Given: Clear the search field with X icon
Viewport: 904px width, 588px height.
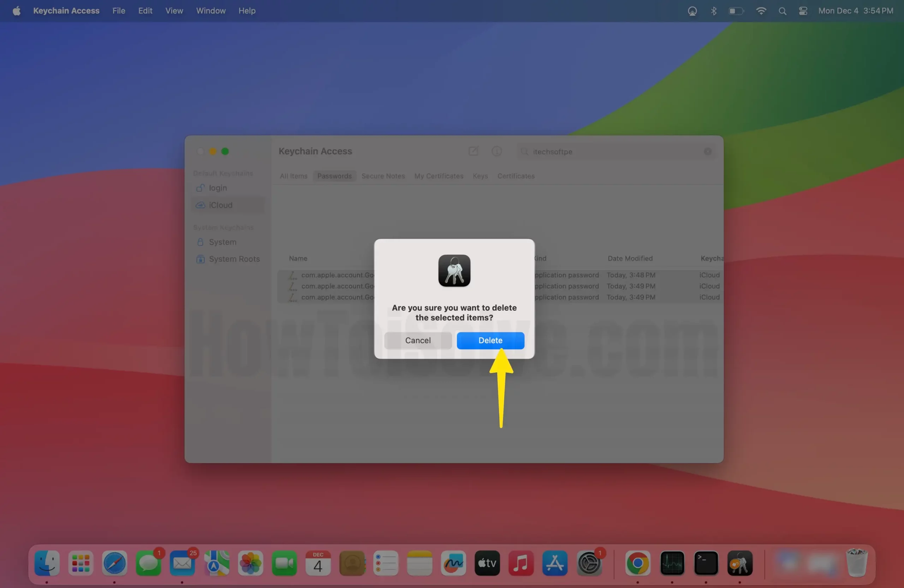Looking at the screenshot, I should 707,152.
